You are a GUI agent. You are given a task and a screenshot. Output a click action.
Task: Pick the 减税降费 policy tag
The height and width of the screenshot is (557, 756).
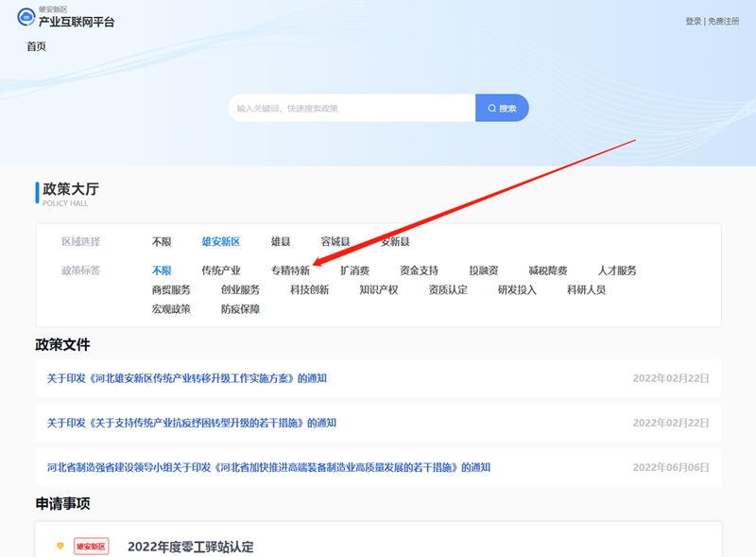(x=548, y=270)
